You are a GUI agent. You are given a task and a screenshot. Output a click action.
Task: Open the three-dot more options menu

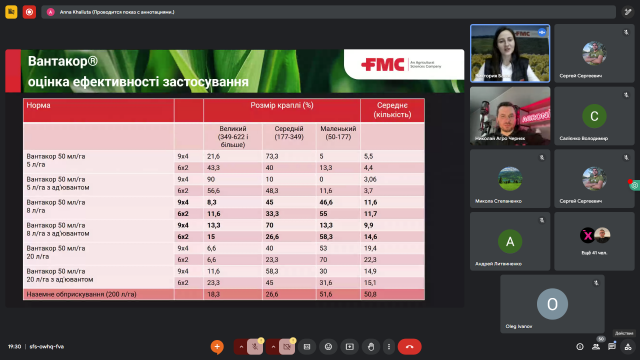coord(389,347)
